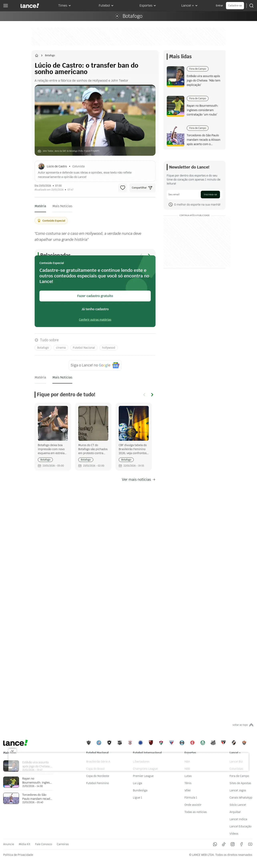
Task: Open Torcedores do São Paulo sidebar story
Action: tap(203, 140)
